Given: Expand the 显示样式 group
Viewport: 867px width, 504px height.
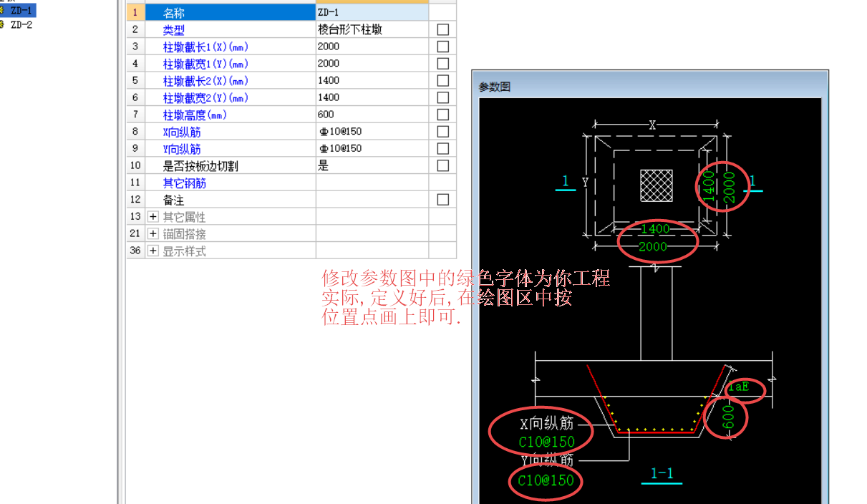Looking at the screenshot, I should [x=152, y=251].
